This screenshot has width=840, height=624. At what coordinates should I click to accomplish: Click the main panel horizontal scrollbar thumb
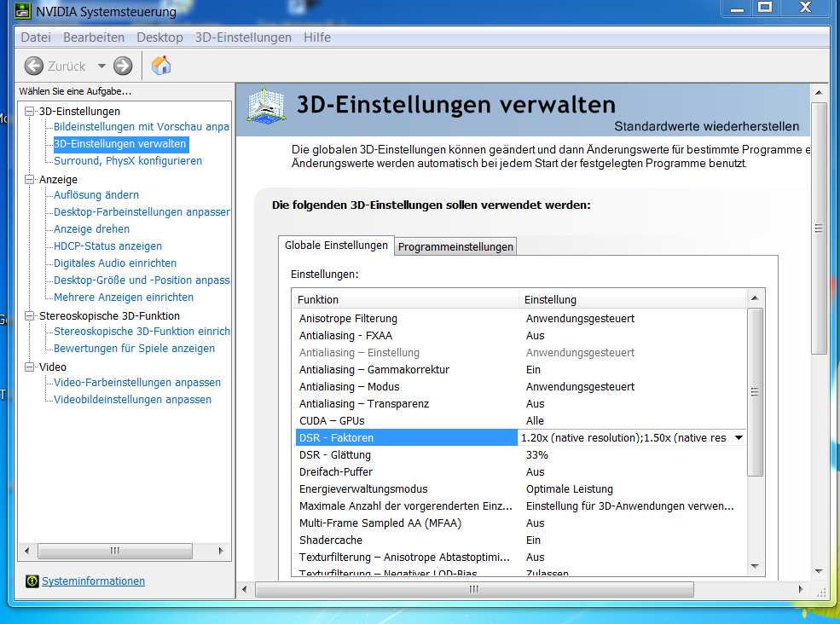click(474, 590)
